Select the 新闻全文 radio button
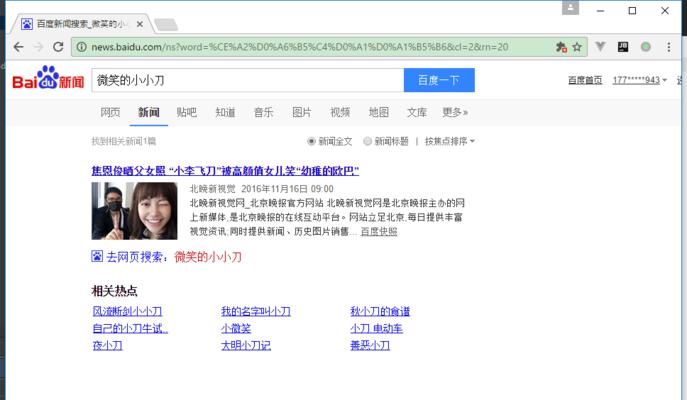 pyautogui.click(x=312, y=141)
